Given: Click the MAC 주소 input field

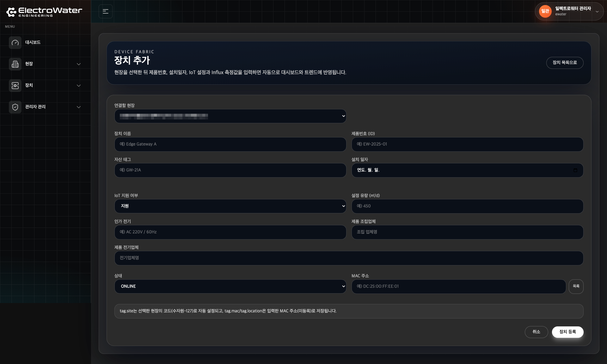Looking at the screenshot, I should [458, 286].
